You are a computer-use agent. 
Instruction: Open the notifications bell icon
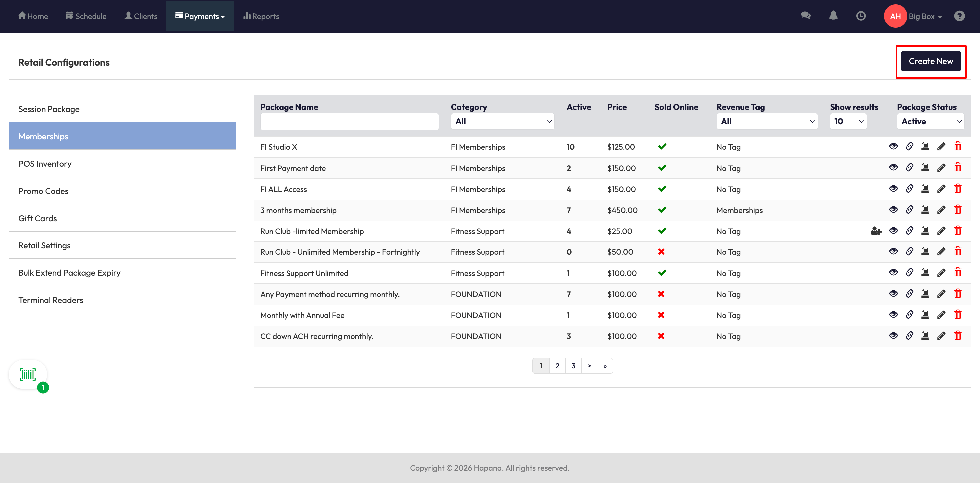point(833,16)
